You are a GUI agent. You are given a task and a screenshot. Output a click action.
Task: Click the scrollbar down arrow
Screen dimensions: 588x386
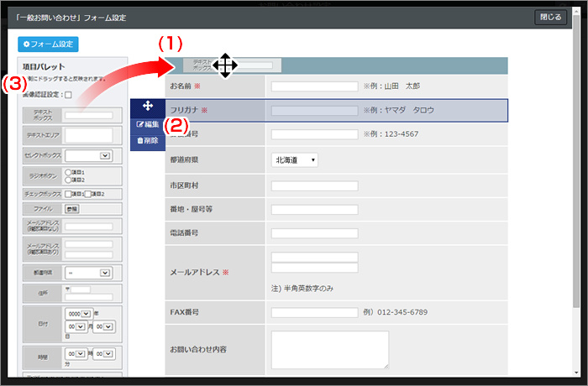point(576,373)
